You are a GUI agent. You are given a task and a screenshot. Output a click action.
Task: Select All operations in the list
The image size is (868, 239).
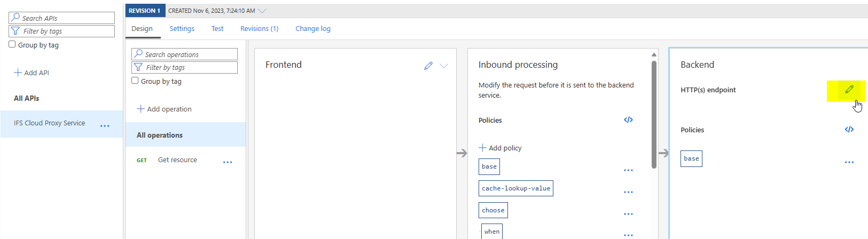pyautogui.click(x=160, y=135)
